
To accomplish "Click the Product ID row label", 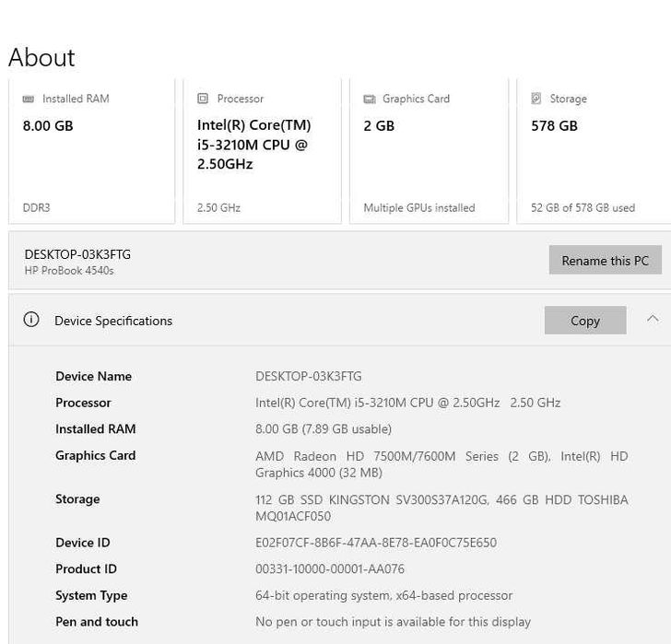I will click(x=87, y=568).
